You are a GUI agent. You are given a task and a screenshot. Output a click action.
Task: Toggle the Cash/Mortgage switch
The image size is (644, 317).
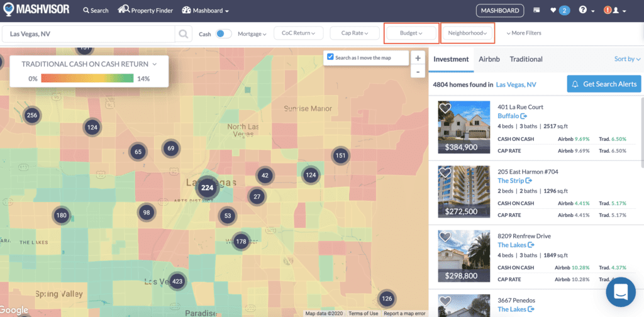pyautogui.click(x=224, y=34)
